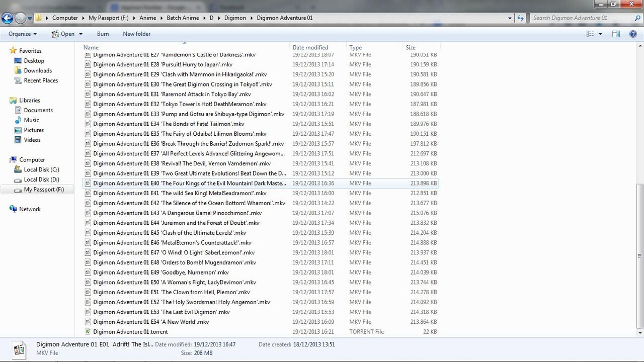Create a New folder
The image size is (644, 362).
(x=137, y=34)
